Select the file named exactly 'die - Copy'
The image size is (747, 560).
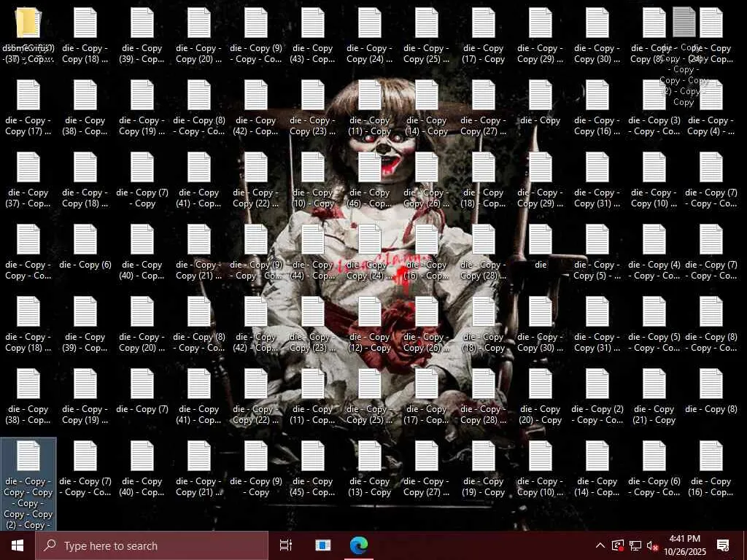[541, 103]
